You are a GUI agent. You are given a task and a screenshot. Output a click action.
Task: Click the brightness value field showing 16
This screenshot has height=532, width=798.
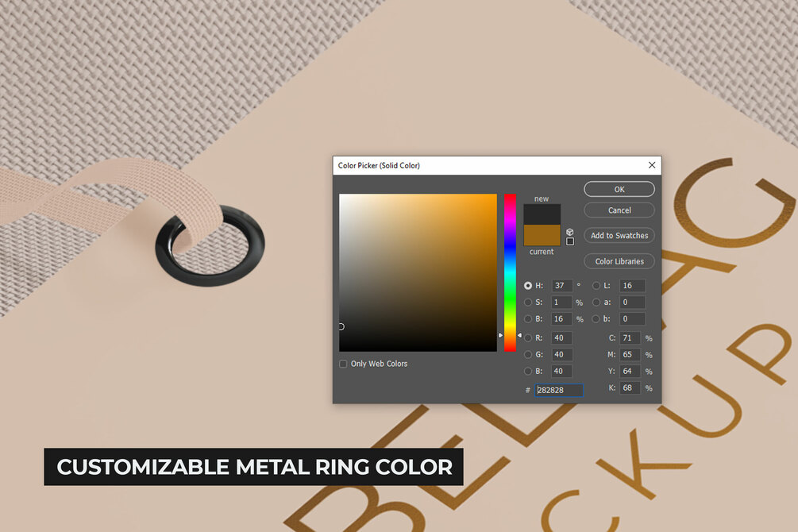562,319
